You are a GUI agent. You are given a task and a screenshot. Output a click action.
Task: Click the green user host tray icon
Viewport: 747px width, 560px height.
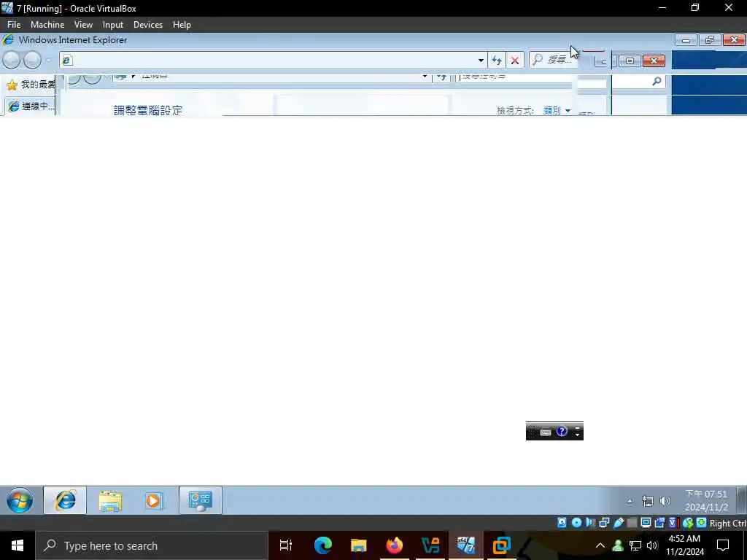point(618,545)
